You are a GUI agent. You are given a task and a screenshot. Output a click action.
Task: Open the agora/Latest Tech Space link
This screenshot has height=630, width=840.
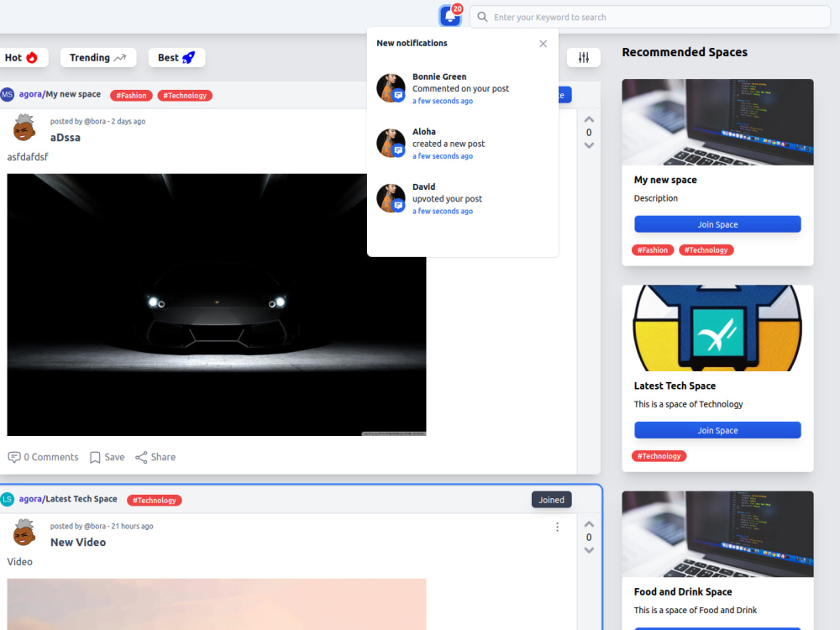click(x=68, y=499)
